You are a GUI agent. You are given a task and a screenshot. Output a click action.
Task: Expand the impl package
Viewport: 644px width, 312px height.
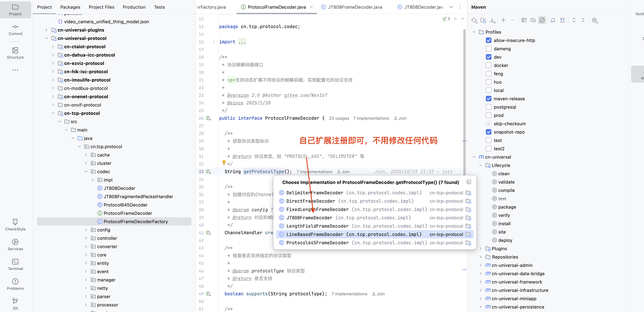pos(92,180)
